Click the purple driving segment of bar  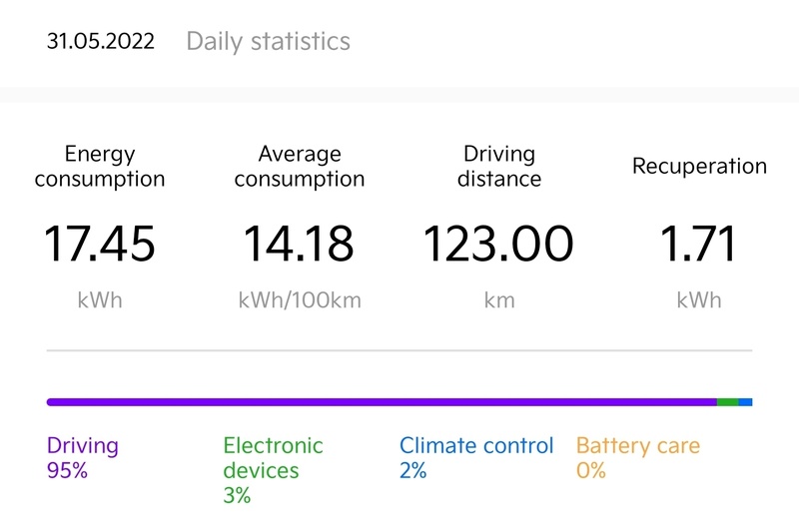click(x=380, y=402)
